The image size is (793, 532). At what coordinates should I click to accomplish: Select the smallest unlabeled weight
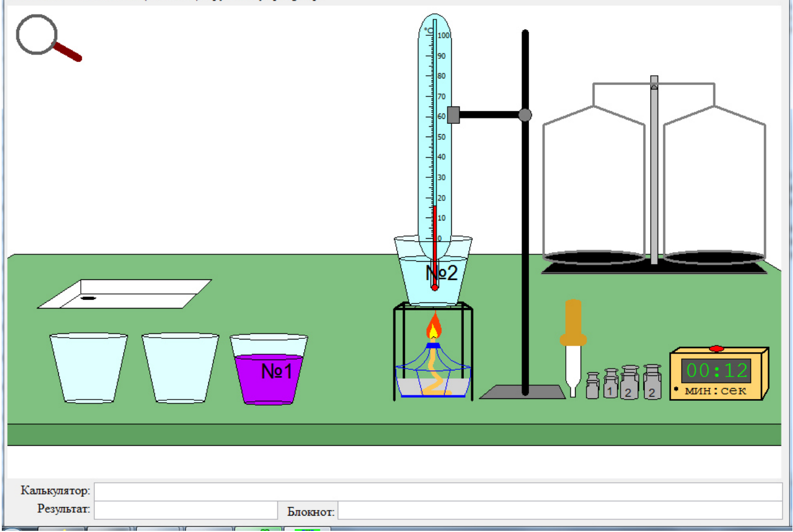(x=593, y=386)
